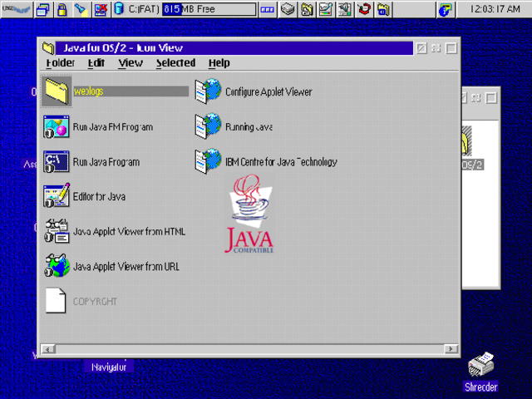
Task: Click the tray selector indicator in WarpCenter
Action: coord(268,9)
